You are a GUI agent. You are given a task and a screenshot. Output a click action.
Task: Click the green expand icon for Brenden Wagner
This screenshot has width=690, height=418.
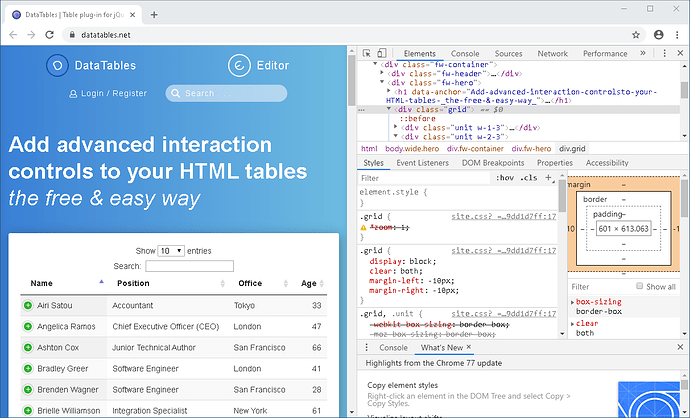pos(28,389)
